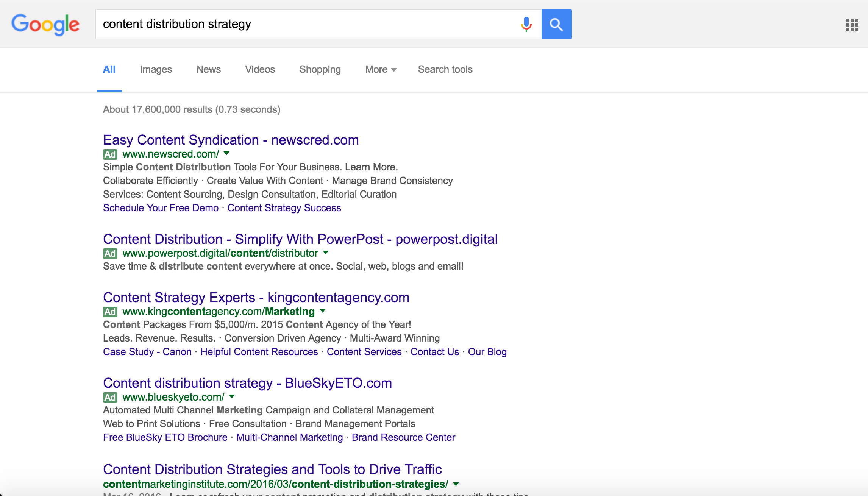Open Easy Content Syndication newscred result

pyautogui.click(x=231, y=140)
